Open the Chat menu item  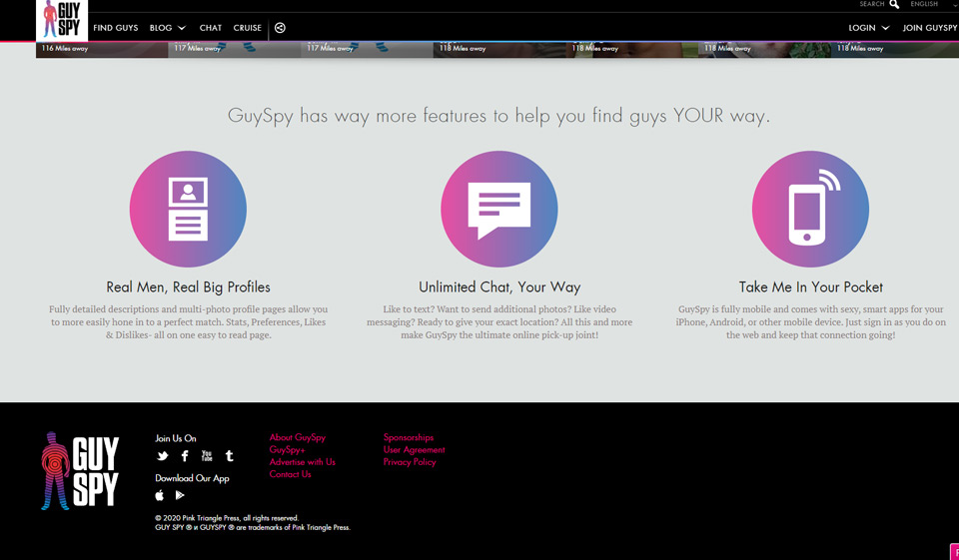click(211, 28)
